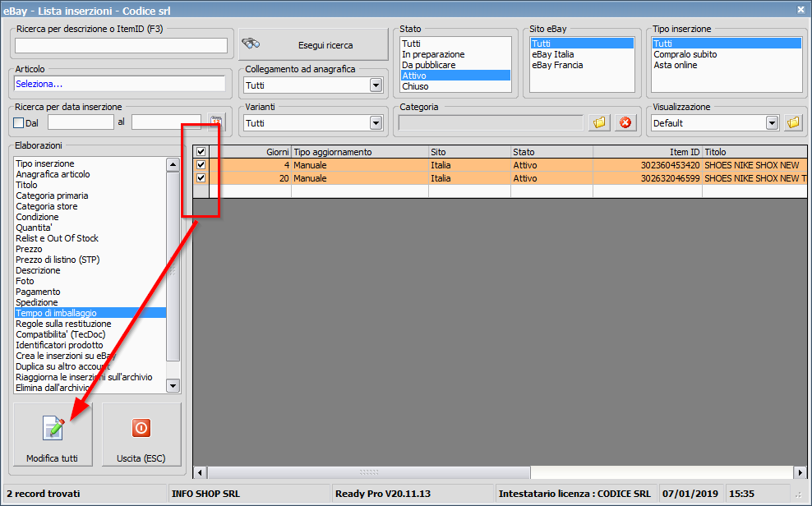Click the Modifica tutti pencil icon
This screenshot has width=812, height=506.
click(54, 428)
